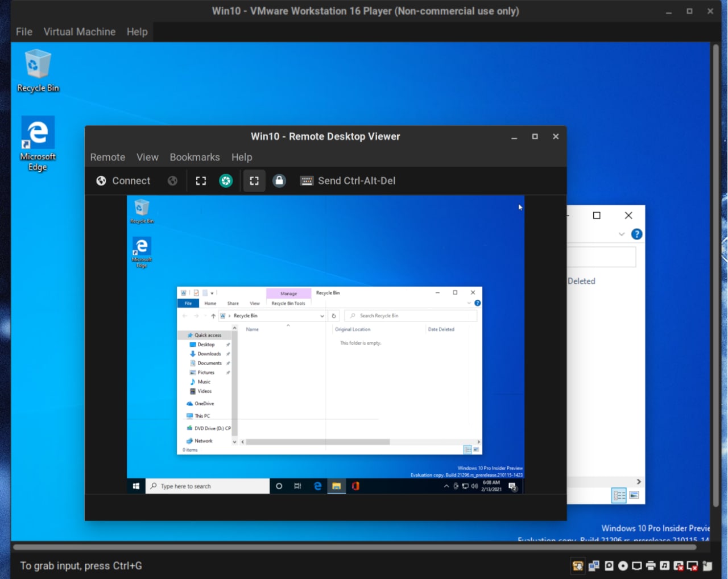Image resolution: width=728 pixels, height=579 pixels.
Task: Open the Office icon in the remote taskbar
Action: (x=355, y=486)
